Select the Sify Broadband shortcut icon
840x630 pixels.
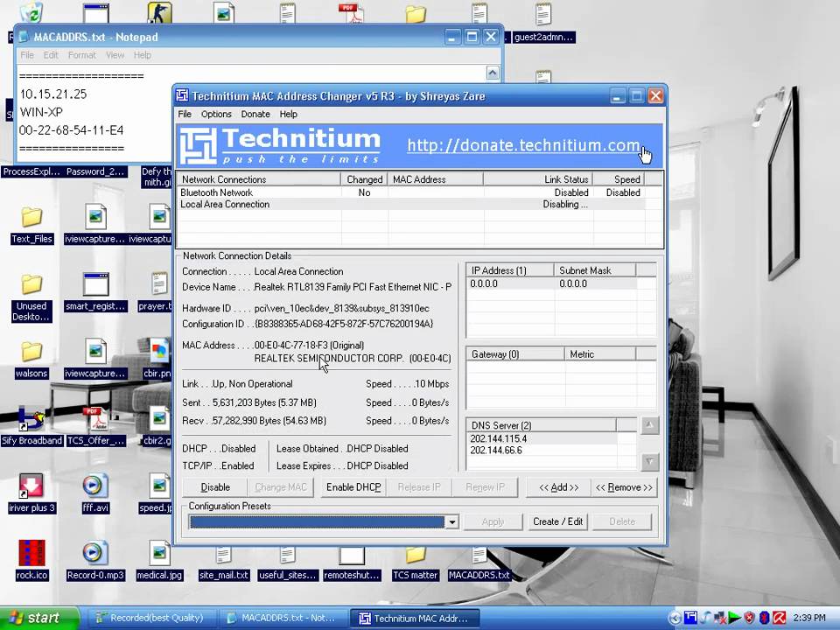point(31,426)
